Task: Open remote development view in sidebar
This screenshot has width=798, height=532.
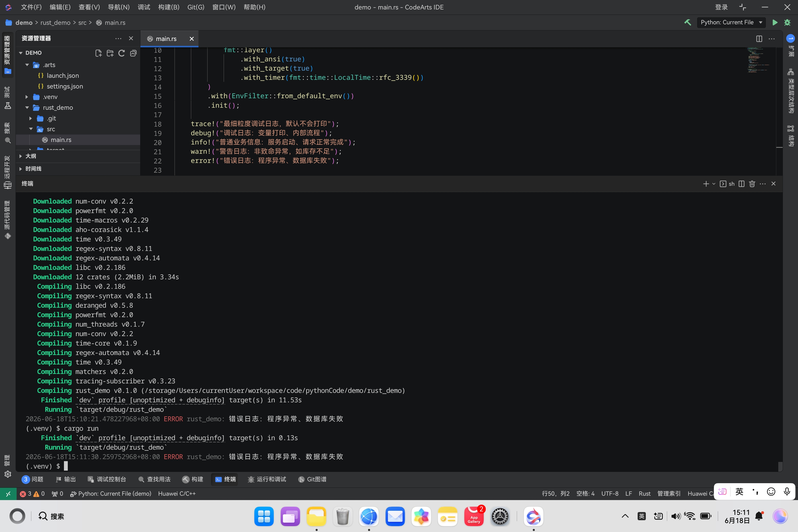Action: tap(7, 172)
